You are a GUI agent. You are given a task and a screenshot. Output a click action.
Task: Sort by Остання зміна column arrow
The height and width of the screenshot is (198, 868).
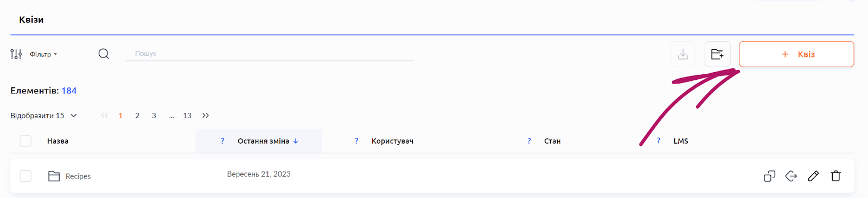click(x=296, y=141)
